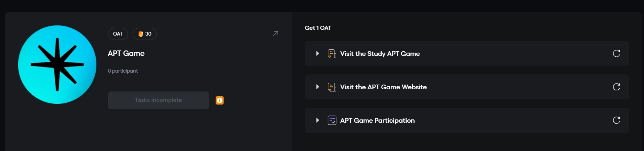The width and height of the screenshot is (644, 151).
Task: Click the document icon for Study APT Game
Action: click(x=332, y=54)
